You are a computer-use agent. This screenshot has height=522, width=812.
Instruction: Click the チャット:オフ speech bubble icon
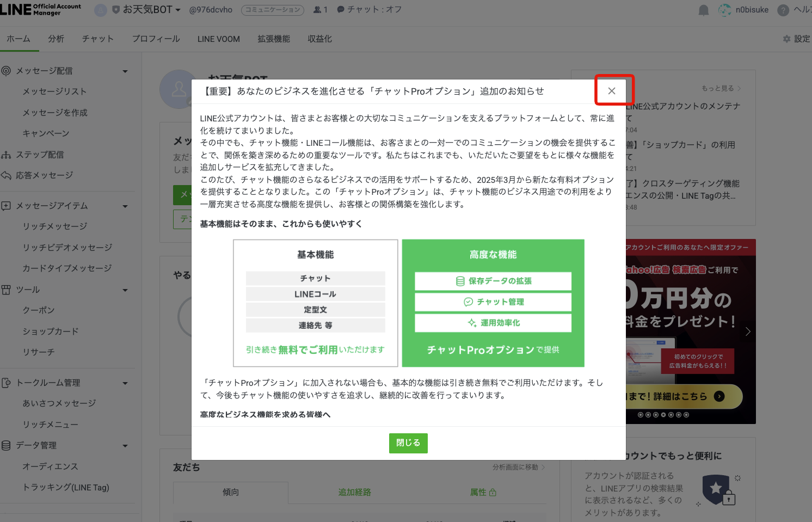click(x=341, y=10)
